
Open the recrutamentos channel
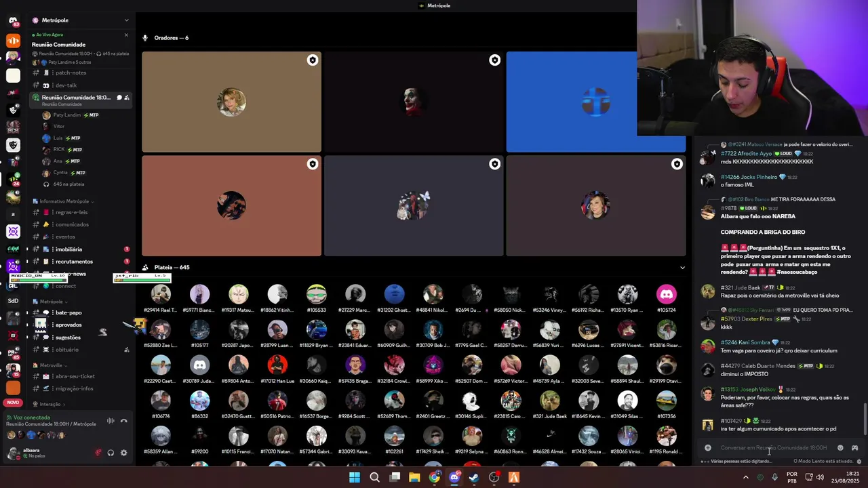74,262
